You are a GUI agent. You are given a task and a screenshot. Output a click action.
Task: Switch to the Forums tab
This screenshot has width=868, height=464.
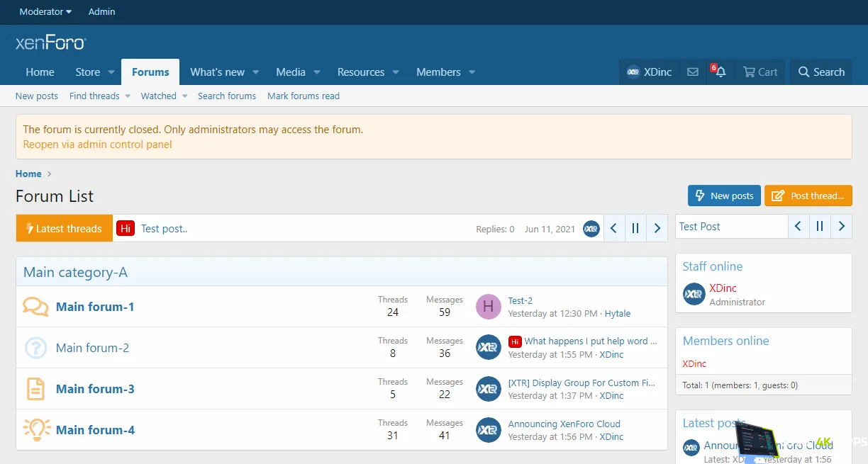[150, 72]
